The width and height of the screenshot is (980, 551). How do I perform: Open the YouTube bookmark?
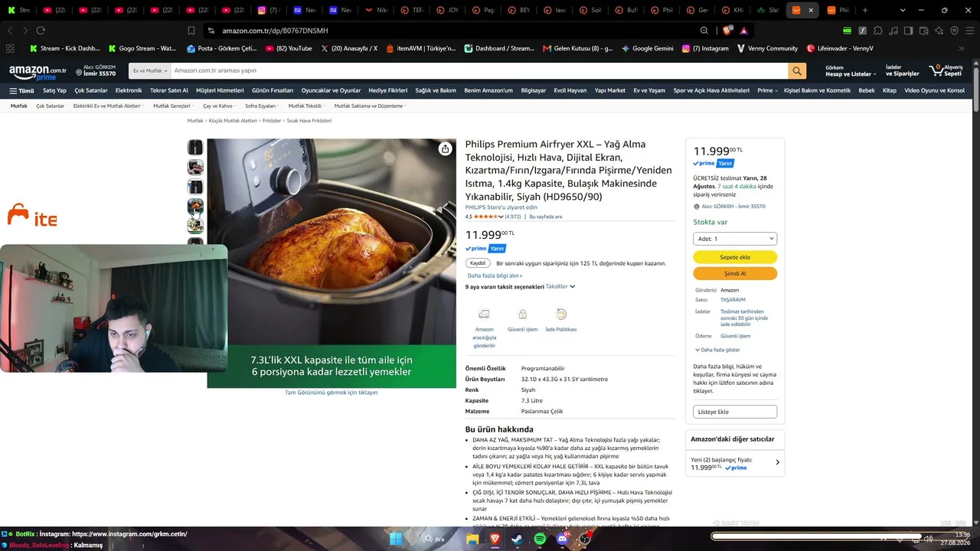coord(289,48)
